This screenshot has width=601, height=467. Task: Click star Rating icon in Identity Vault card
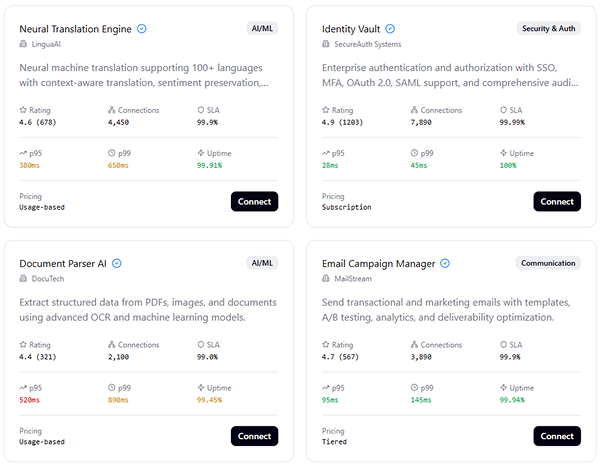325,110
